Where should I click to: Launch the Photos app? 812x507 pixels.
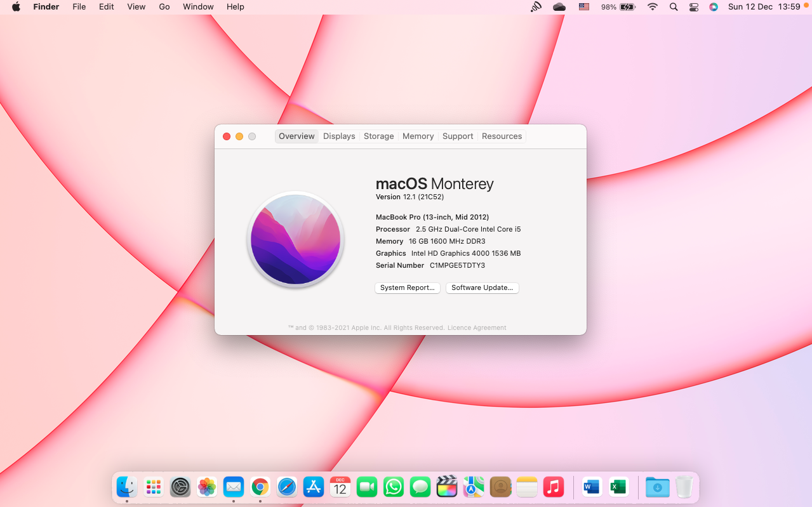tap(207, 487)
